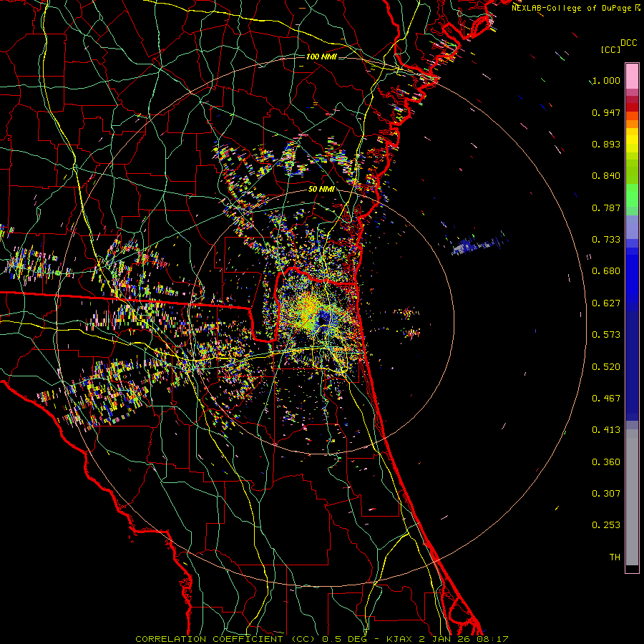Select the 0.520 scale value
Screen dimensions: 644x644
pyautogui.click(x=606, y=367)
